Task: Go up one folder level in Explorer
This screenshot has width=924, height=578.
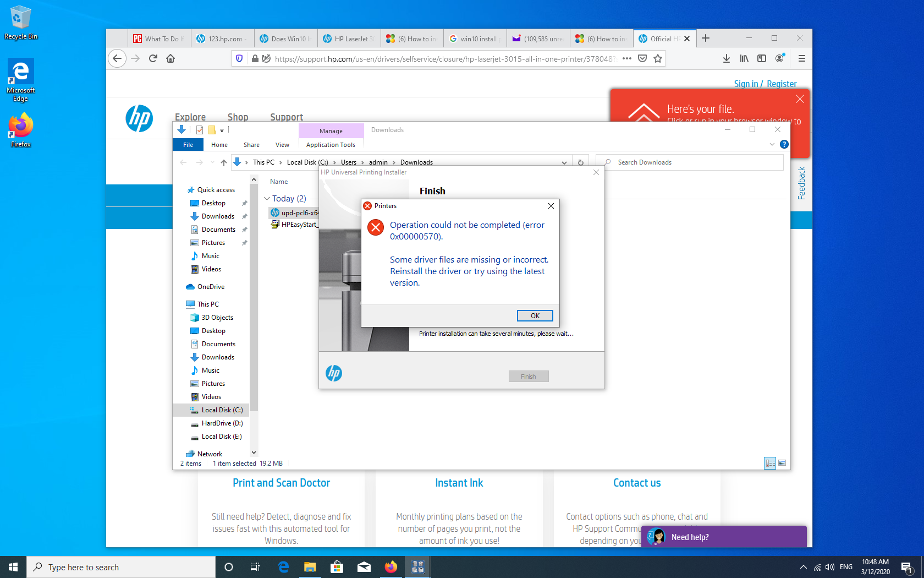Action: tap(223, 162)
